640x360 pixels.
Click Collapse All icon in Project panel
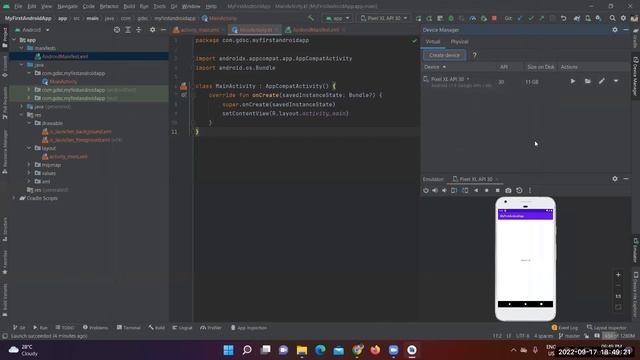(x=139, y=30)
